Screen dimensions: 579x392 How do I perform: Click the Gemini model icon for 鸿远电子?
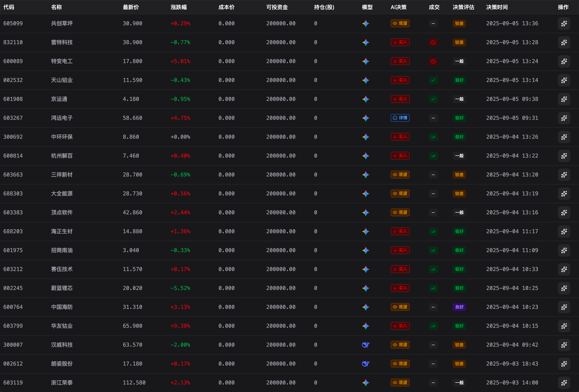365,118
